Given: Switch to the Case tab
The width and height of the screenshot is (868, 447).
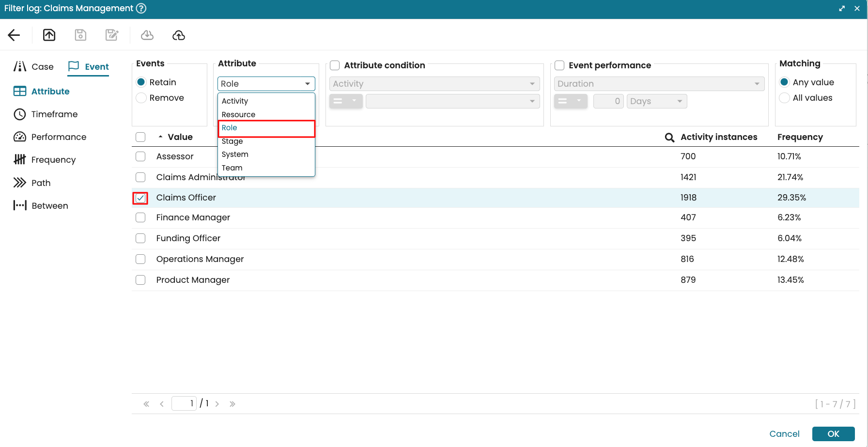Looking at the screenshot, I should coord(34,67).
